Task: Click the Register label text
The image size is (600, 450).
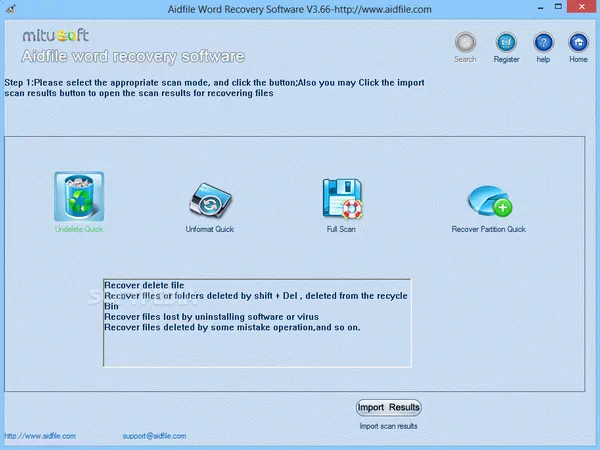Action: 506,59
